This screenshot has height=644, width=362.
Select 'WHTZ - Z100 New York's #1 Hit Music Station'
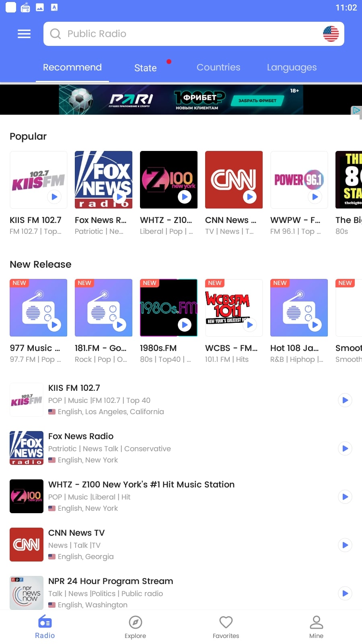pyautogui.click(x=141, y=485)
